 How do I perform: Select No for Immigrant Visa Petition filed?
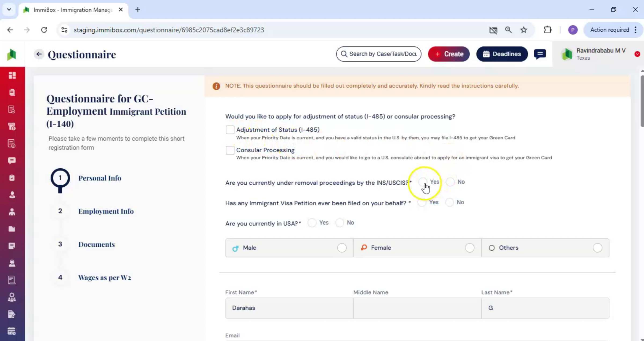click(x=450, y=202)
